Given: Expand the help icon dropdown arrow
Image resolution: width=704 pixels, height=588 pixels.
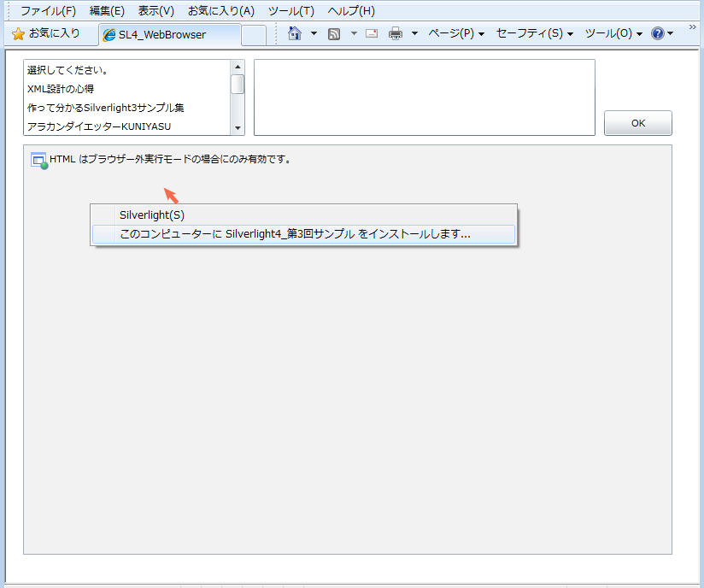Looking at the screenshot, I should pyautogui.click(x=671, y=33).
